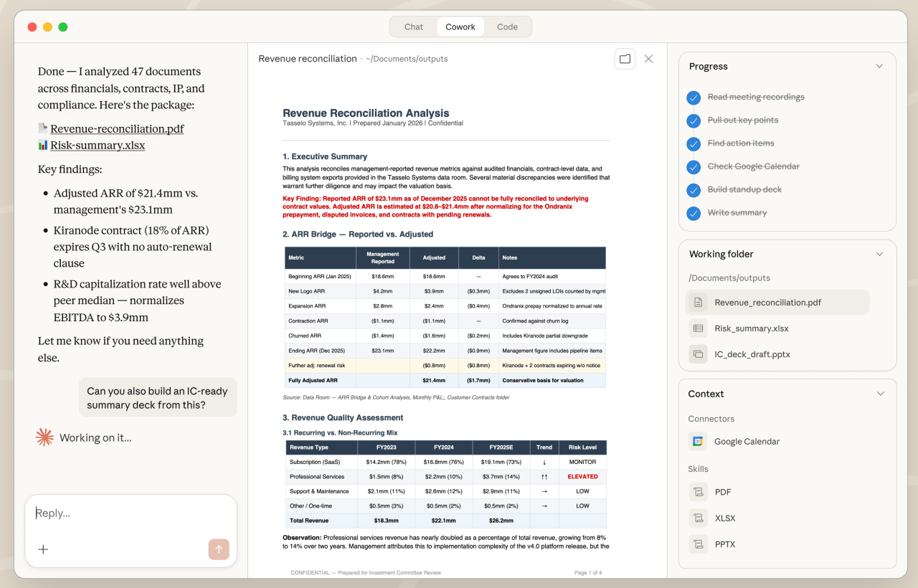Select the PPTX skill icon
This screenshot has width=918, height=588.
tap(698, 544)
